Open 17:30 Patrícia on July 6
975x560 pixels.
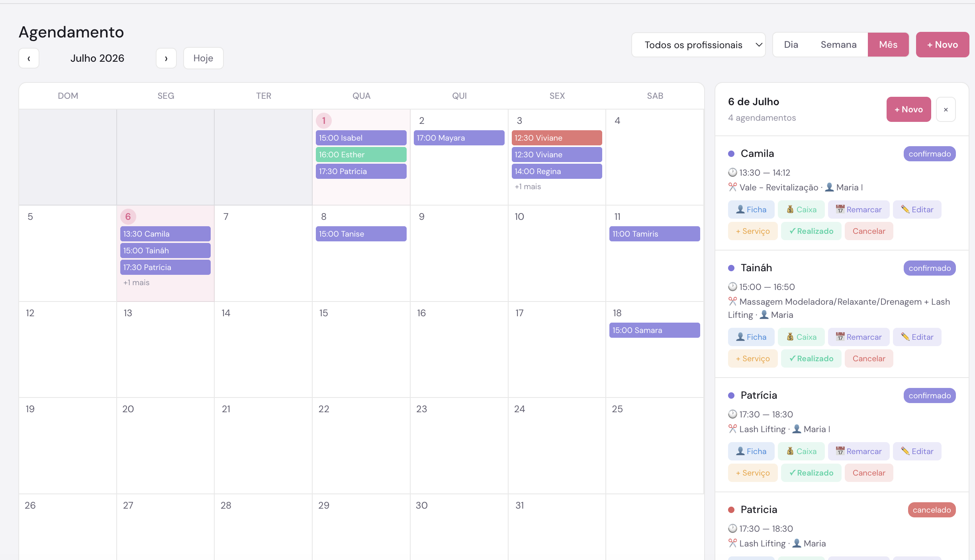165,267
